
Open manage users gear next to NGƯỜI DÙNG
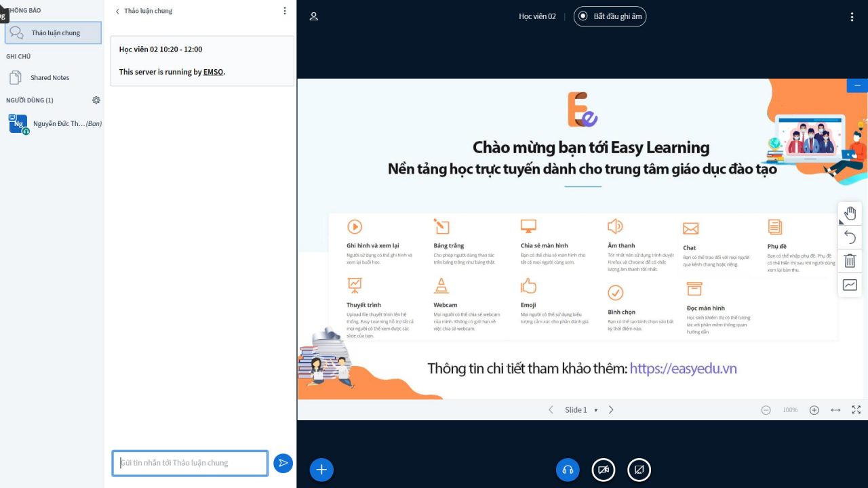click(96, 100)
